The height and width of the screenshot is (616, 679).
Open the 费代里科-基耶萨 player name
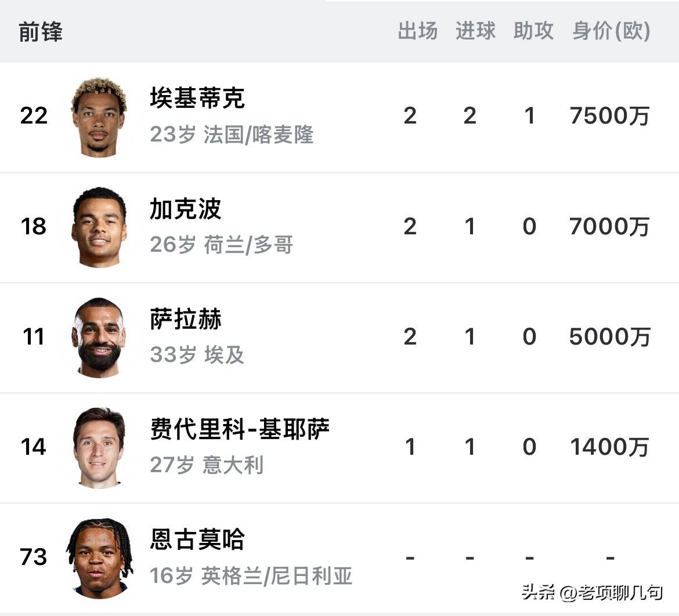coord(240,429)
